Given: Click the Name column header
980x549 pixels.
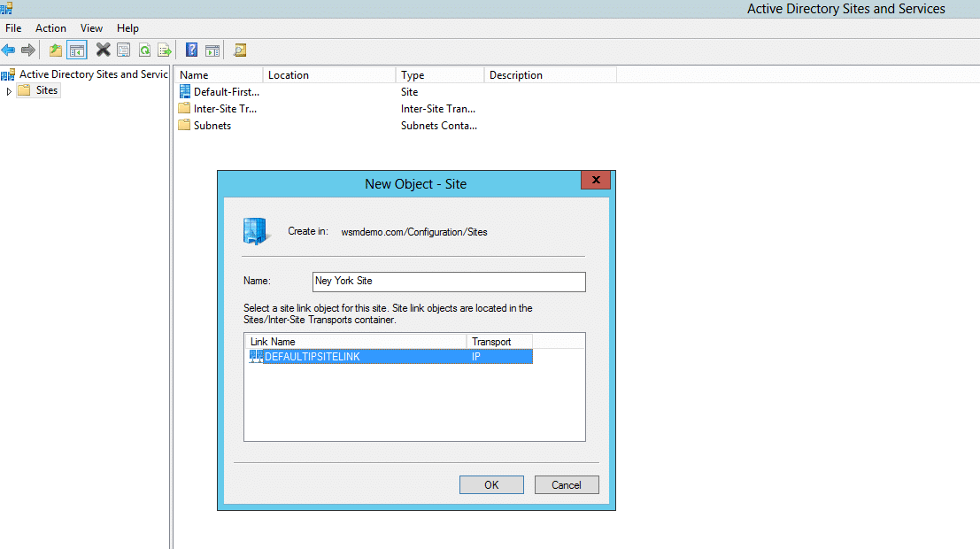Looking at the screenshot, I should pyautogui.click(x=218, y=74).
